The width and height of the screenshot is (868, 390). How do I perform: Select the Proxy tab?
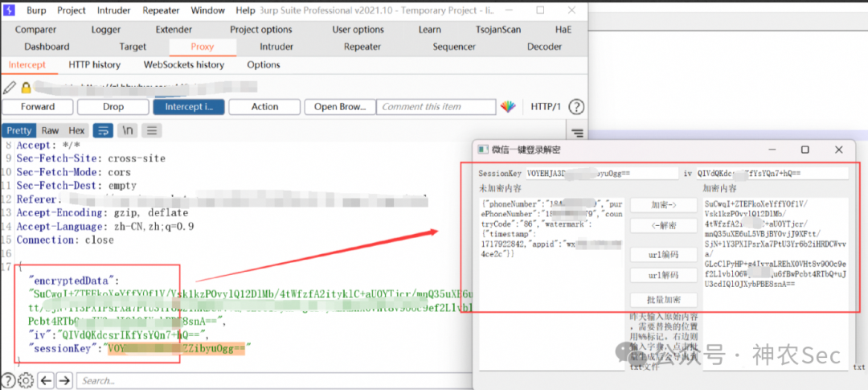(203, 47)
